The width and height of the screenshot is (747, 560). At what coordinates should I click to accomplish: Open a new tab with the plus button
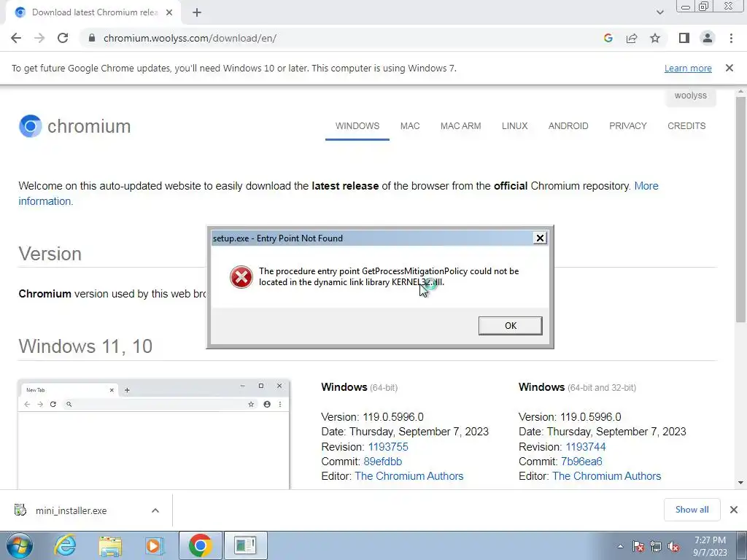(197, 13)
